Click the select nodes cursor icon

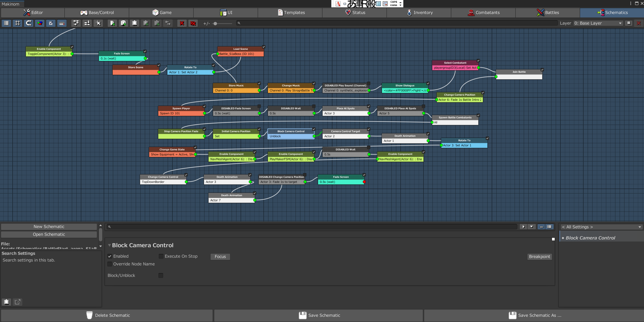point(98,23)
